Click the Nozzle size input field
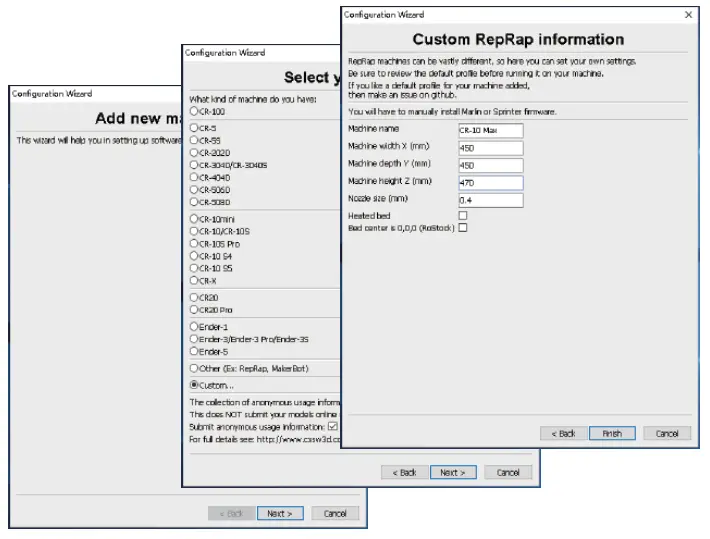 click(491, 200)
